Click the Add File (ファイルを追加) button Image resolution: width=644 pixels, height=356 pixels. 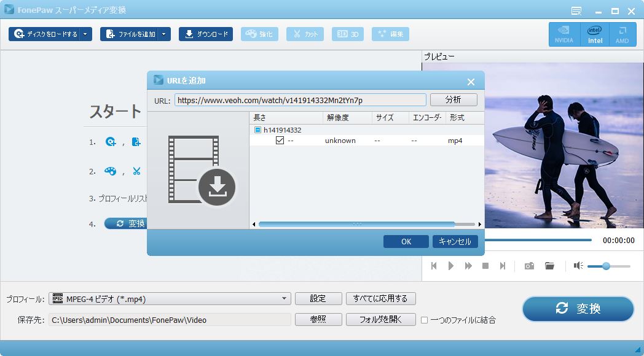pyautogui.click(x=129, y=34)
